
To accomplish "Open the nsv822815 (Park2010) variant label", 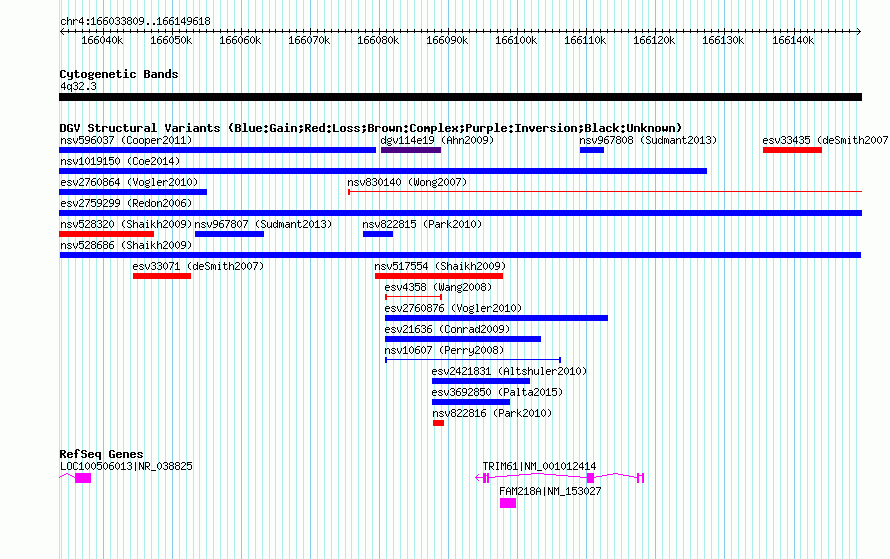I will coord(422,224).
